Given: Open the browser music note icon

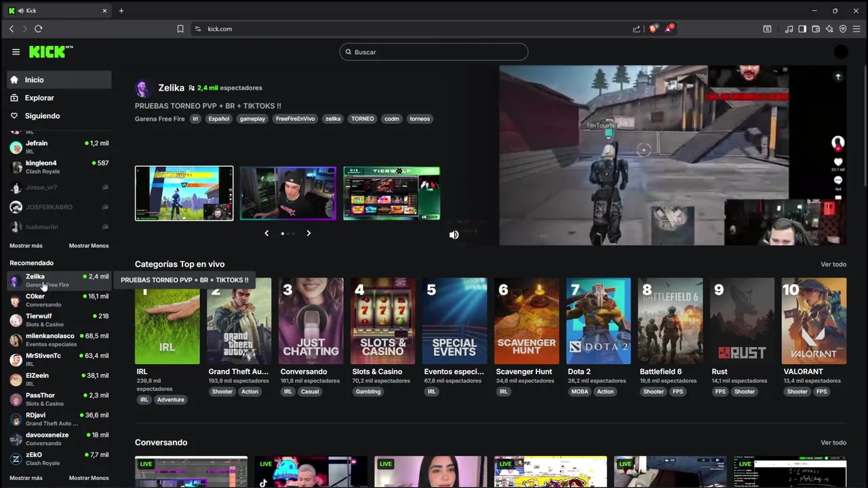Looking at the screenshot, I should click(x=789, y=28).
